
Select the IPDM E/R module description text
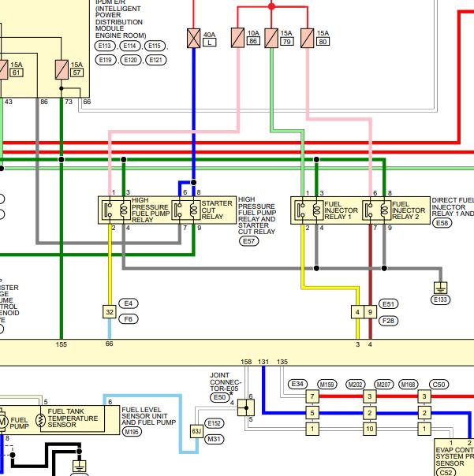121,19
